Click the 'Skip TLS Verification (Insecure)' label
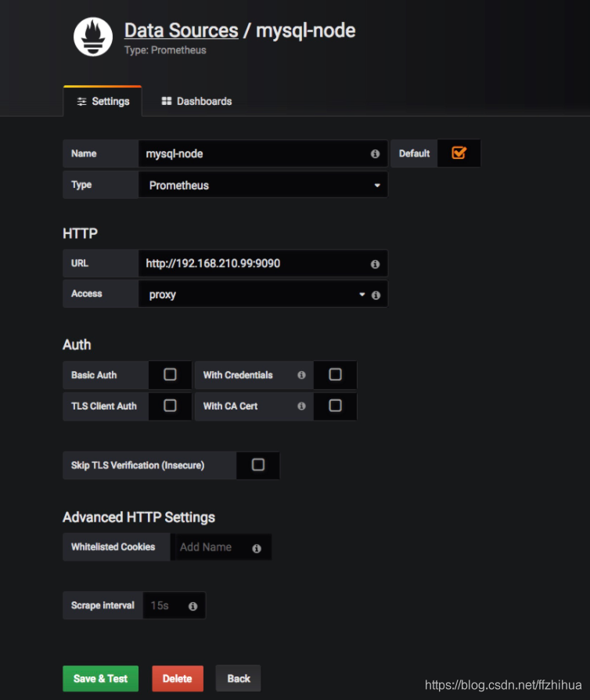590x700 pixels. [138, 465]
